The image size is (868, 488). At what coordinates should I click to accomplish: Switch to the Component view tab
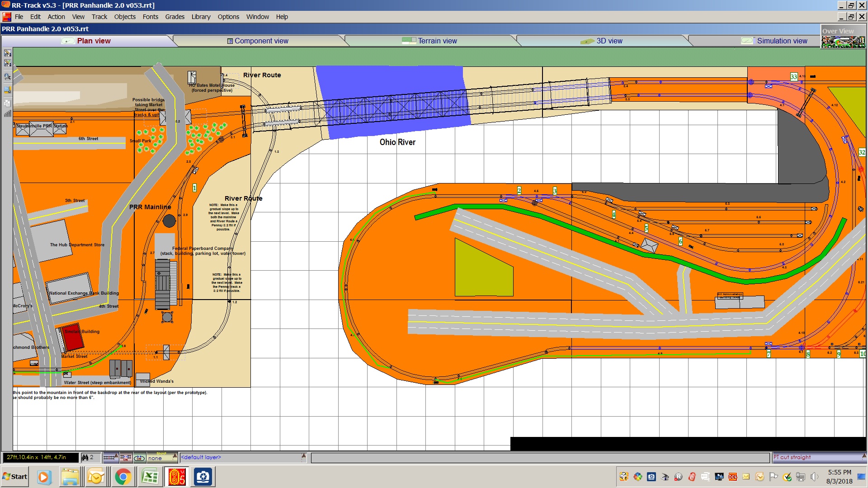tap(258, 41)
